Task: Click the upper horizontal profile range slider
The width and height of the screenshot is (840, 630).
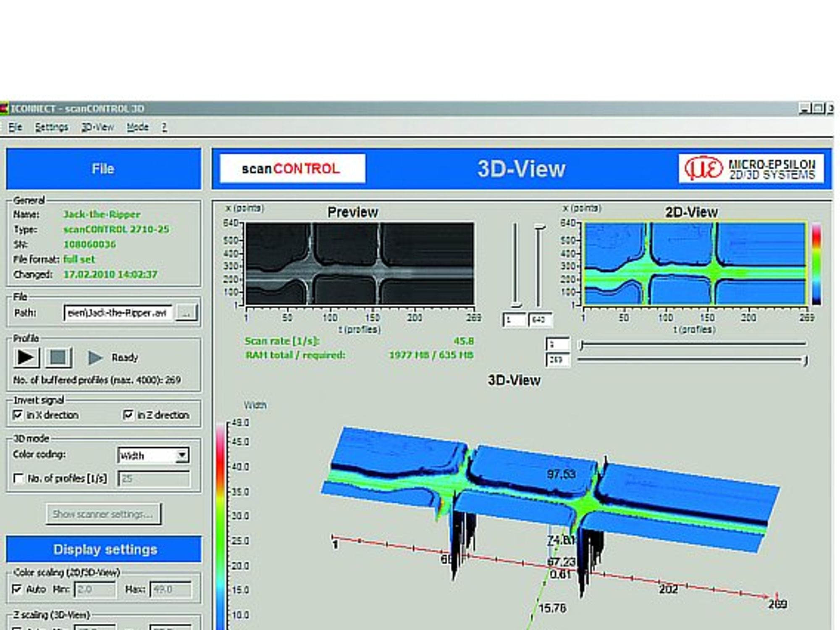Action: coord(692,345)
